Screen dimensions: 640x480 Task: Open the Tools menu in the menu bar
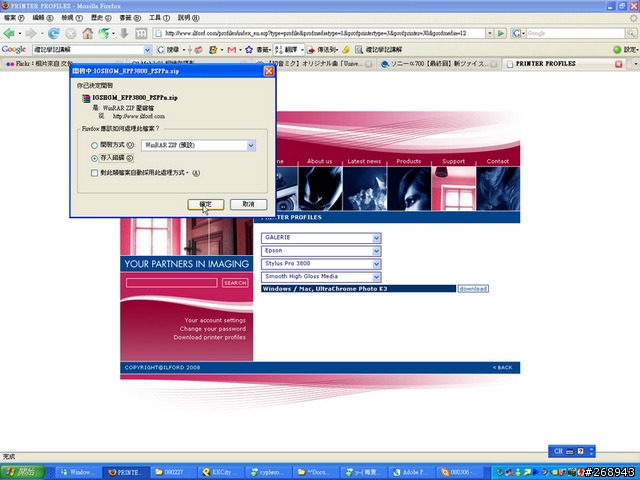[x=159, y=18]
